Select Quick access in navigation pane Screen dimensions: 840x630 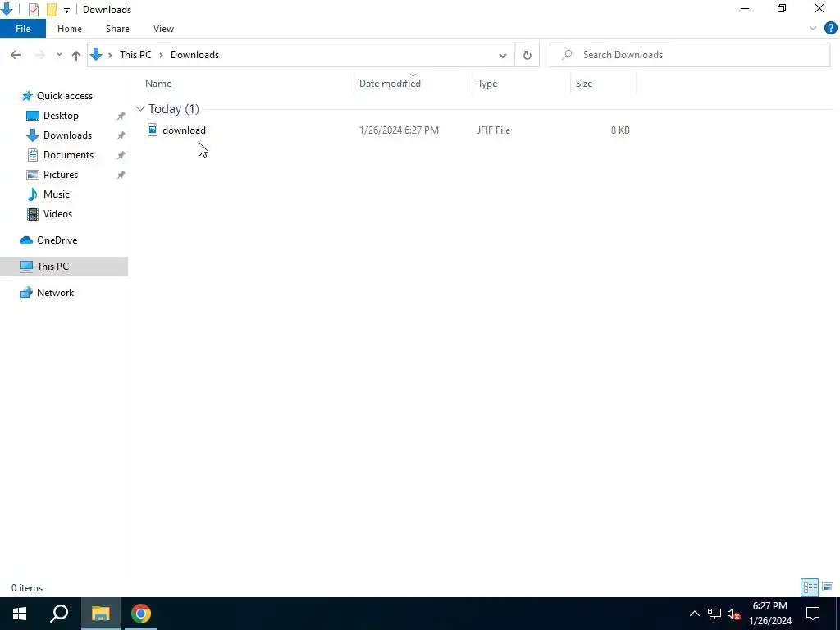64,96
